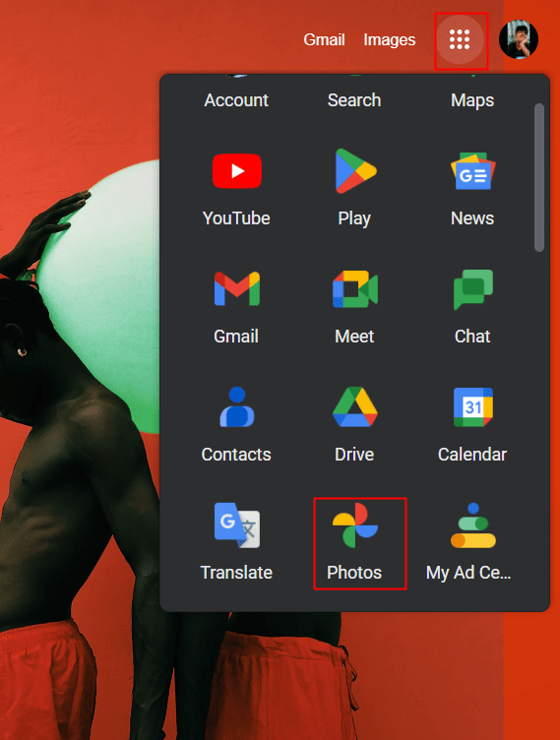Open Google Translate icon
This screenshot has height=740, width=560.
click(236, 524)
